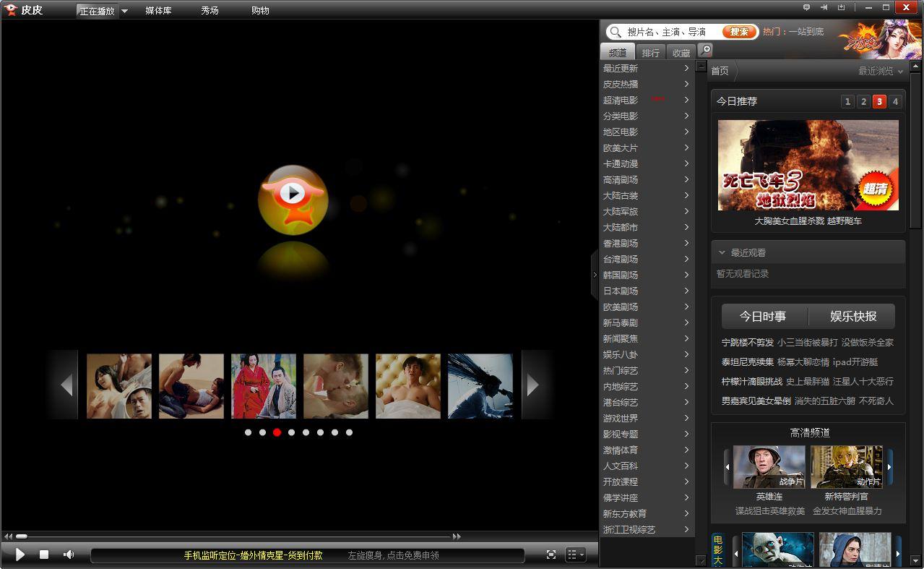This screenshot has height=569, width=924.
Task: Click the advanced search magnifier plus icon
Action: [x=705, y=50]
